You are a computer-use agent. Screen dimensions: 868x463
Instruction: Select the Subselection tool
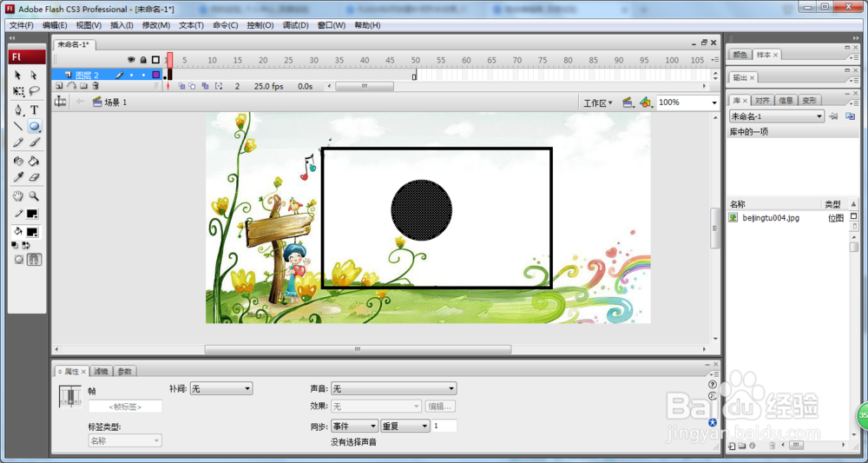coord(35,76)
